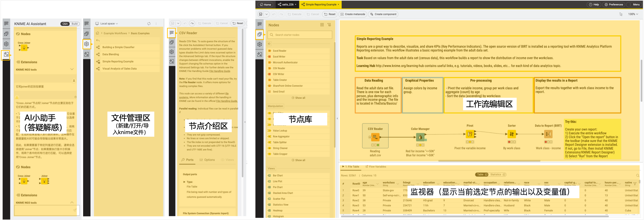Select the Color Manager node on canvas

click(420, 137)
